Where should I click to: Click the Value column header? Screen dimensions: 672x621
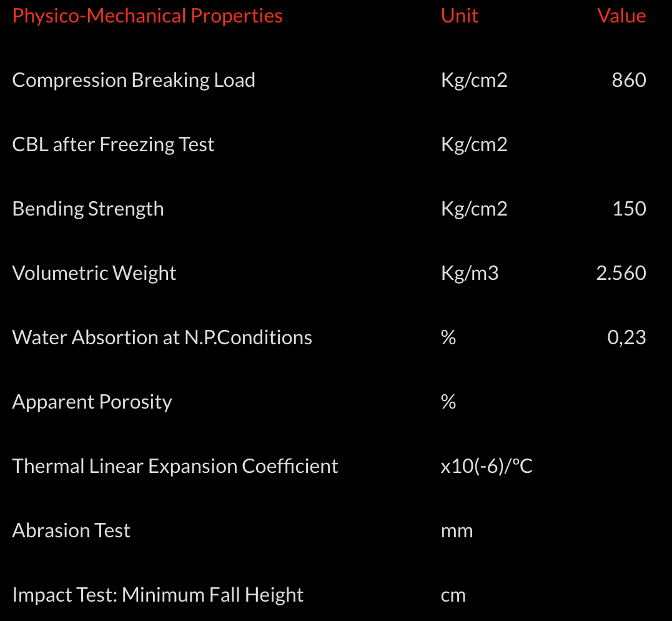pos(621,16)
